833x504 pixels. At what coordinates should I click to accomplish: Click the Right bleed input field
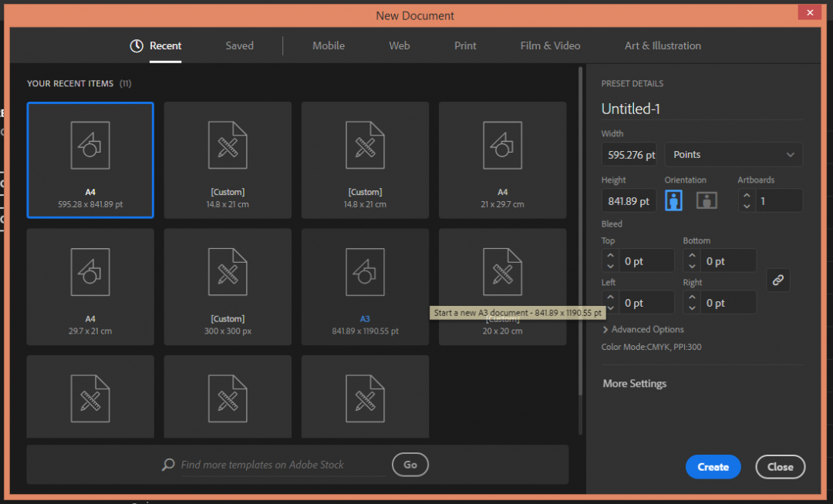pos(729,303)
